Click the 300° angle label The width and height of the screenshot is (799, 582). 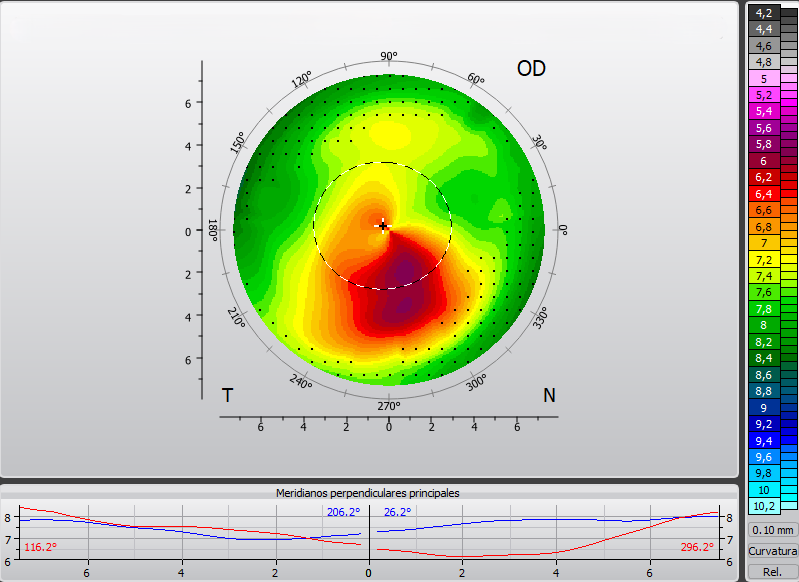coord(476,382)
